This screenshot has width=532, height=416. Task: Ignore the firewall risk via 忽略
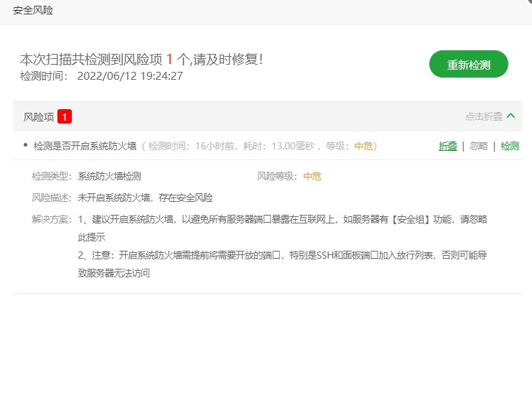(x=479, y=146)
